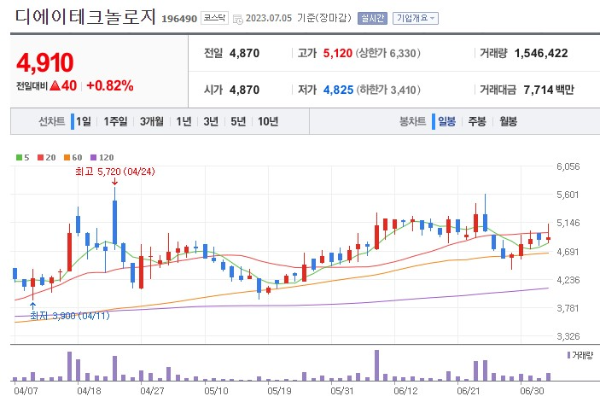Click the 05/19 date axis label

(x=279, y=391)
